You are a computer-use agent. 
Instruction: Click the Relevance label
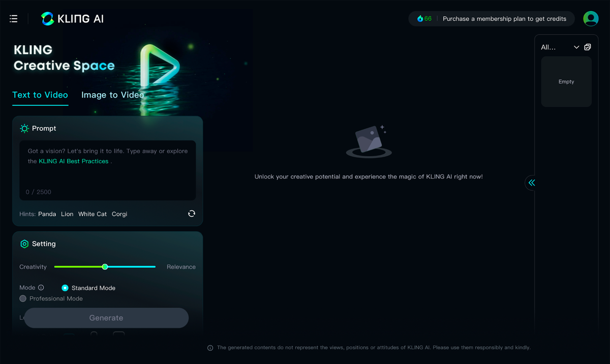coord(181,267)
